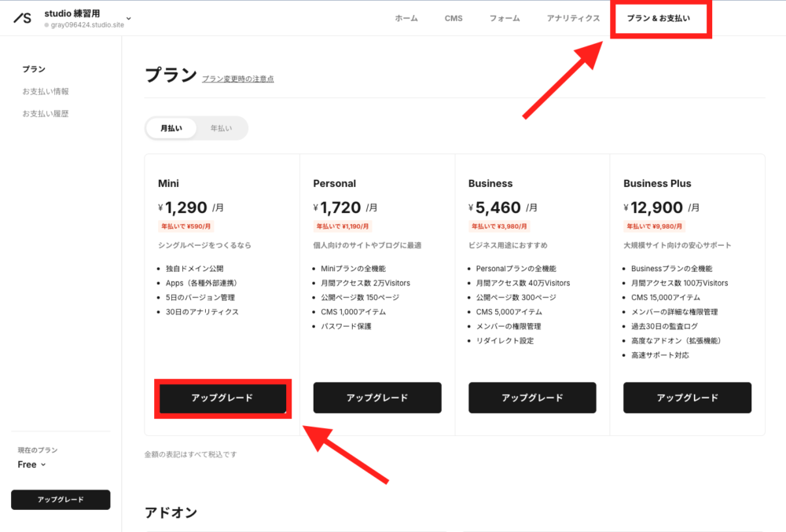Click the 金額の表記はすべて税込です note
The width and height of the screenshot is (786, 532).
pyautogui.click(x=190, y=454)
